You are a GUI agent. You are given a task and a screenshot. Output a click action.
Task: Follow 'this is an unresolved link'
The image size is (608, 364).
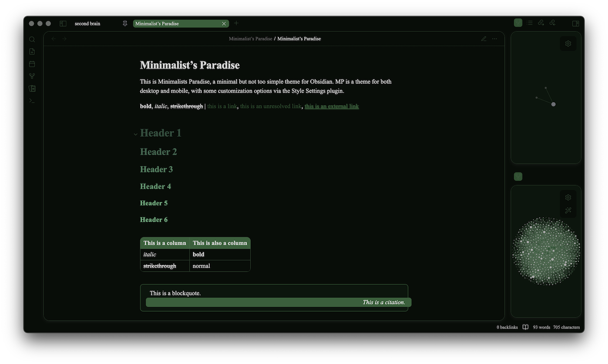click(271, 106)
